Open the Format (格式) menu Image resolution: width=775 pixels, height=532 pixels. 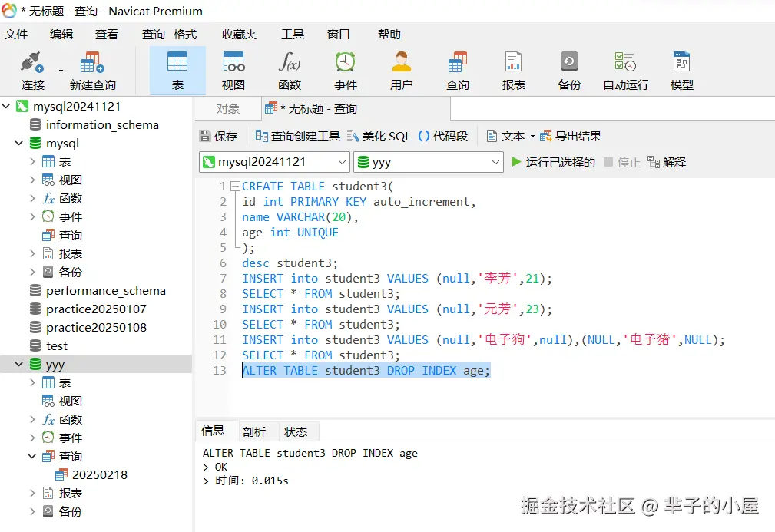[185, 34]
